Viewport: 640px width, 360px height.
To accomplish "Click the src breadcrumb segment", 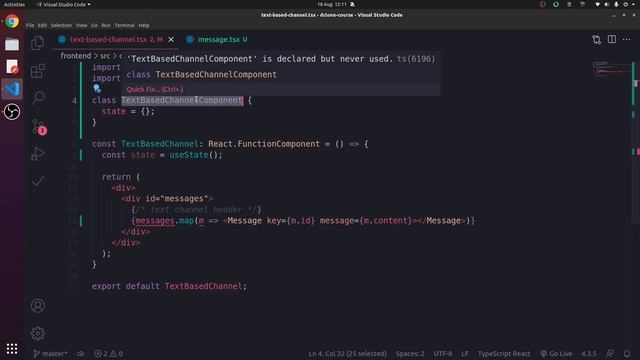I will [x=105, y=56].
